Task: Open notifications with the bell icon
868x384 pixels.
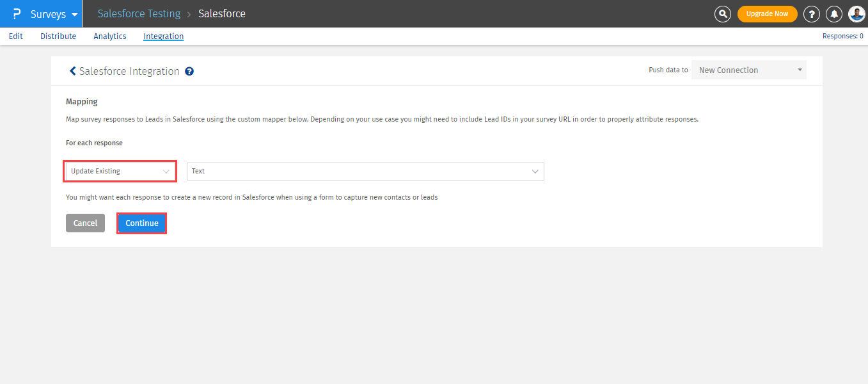Action: (833, 13)
